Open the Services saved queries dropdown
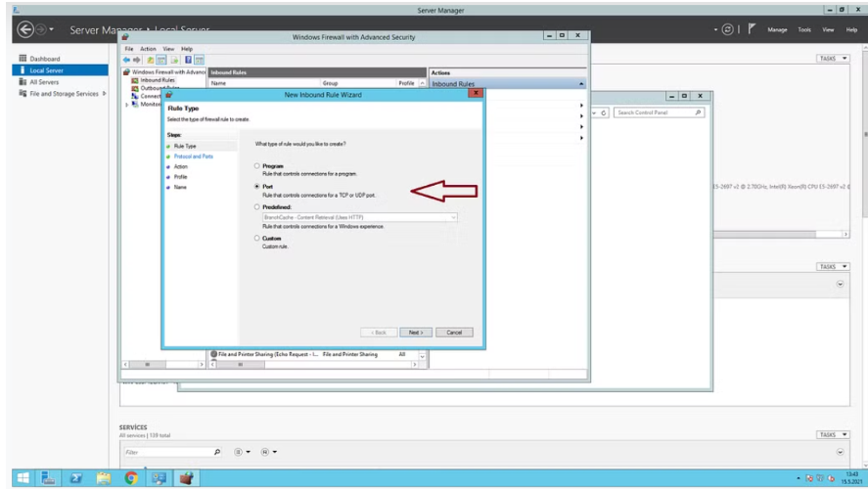Viewport: 868px width, 490px height. (x=269, y=452)
